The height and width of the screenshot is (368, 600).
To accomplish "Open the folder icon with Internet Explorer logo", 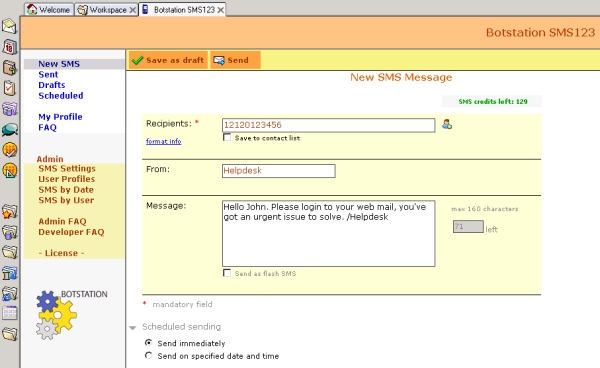I will pos(9,293).
